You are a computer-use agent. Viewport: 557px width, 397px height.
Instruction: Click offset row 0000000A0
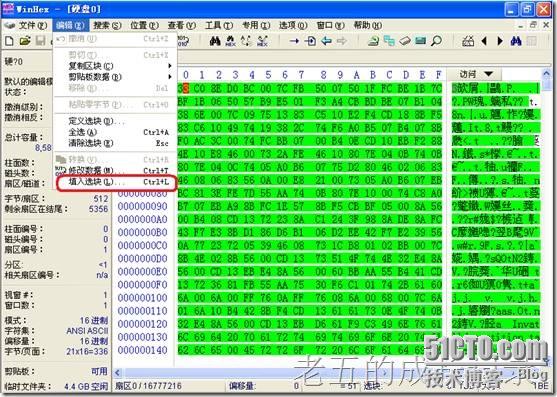142,219
